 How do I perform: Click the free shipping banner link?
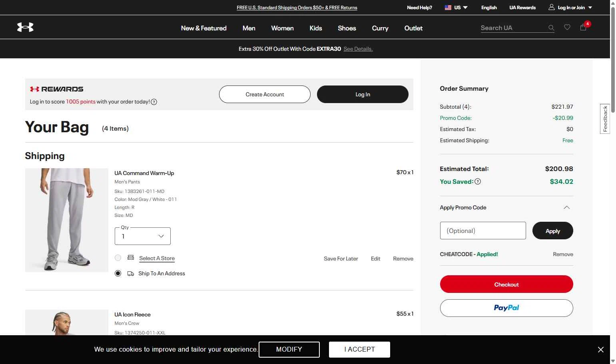click(x=297, y=8)
